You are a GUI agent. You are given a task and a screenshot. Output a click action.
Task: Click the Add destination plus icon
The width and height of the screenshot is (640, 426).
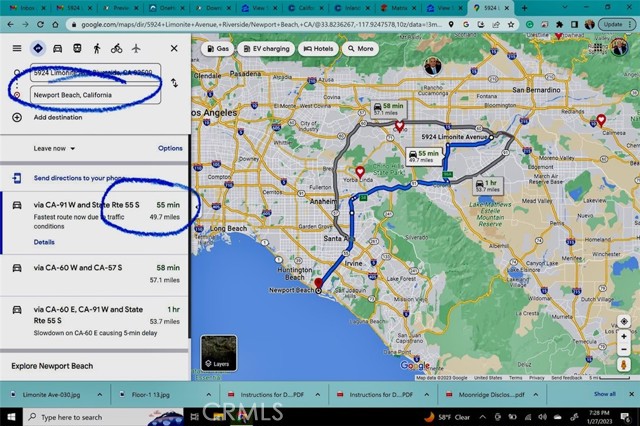pyautogui.click(x=17, y=118)
